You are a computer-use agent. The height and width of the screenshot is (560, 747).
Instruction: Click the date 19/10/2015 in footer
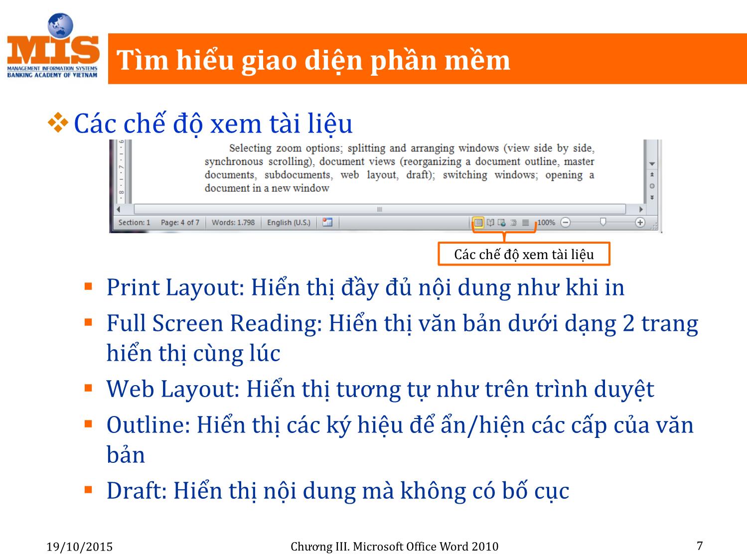pos(80,547)
